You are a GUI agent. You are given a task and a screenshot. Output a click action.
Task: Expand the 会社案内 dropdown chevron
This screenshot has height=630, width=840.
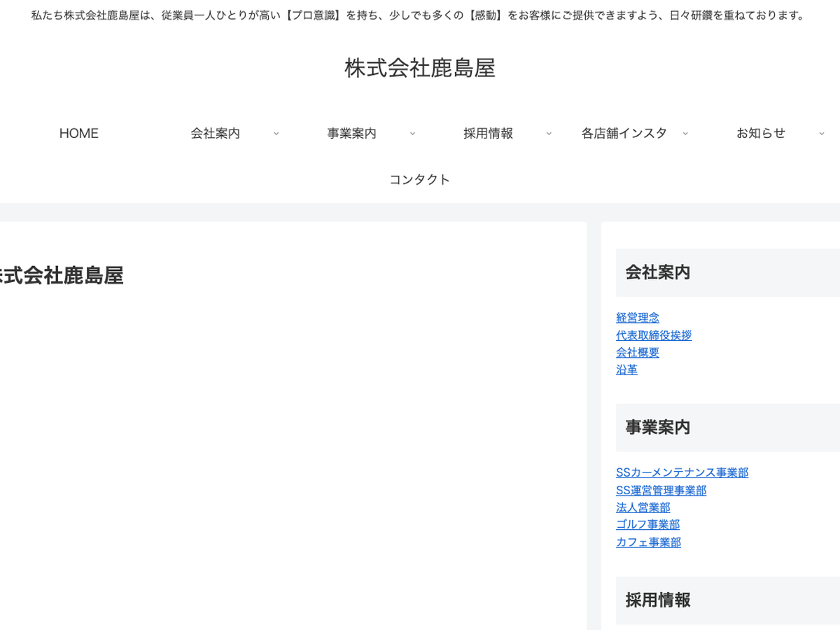276,134
